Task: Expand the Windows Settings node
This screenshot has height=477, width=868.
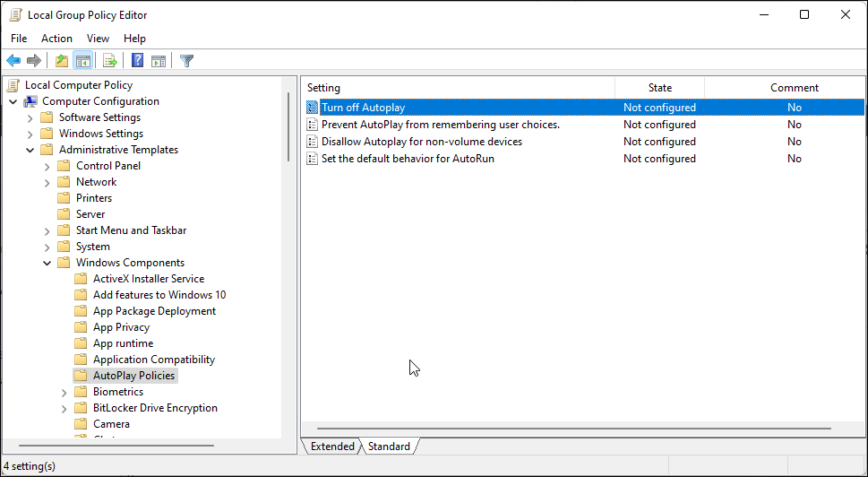Action: click(x=30, y=134)
